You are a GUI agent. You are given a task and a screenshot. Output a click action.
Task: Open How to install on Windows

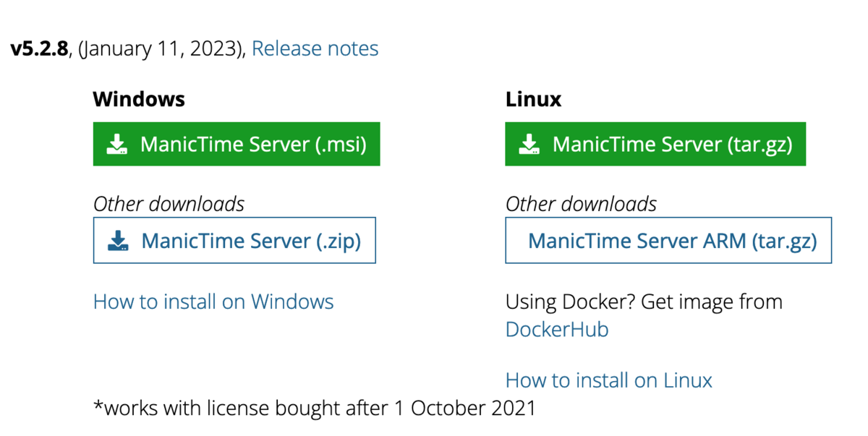pos(213,302)
